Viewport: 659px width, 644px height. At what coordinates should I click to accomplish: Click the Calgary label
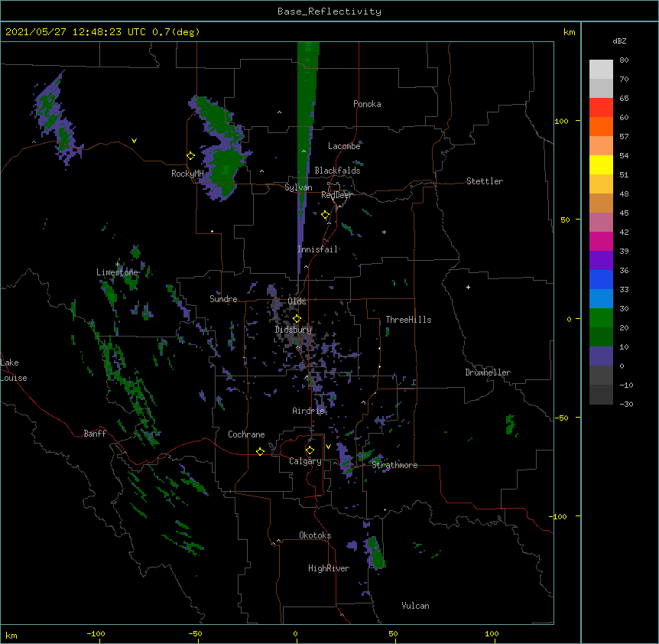(306, 461)
